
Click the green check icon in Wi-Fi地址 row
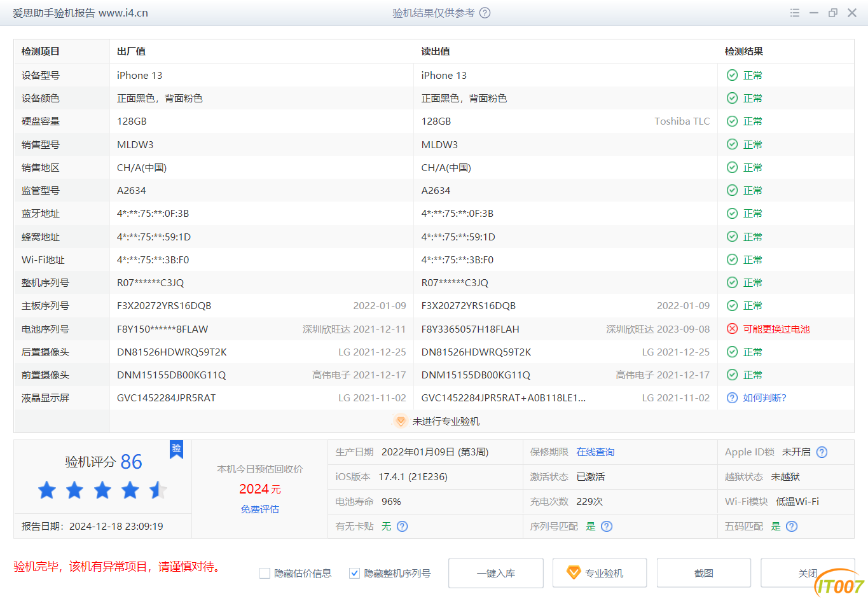click(x=732, y=259)
